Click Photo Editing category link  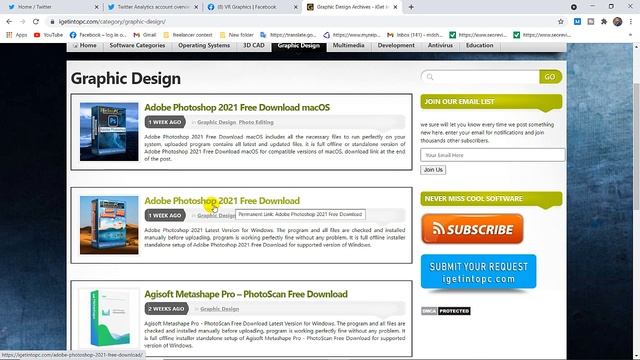(x=256, y=122)
